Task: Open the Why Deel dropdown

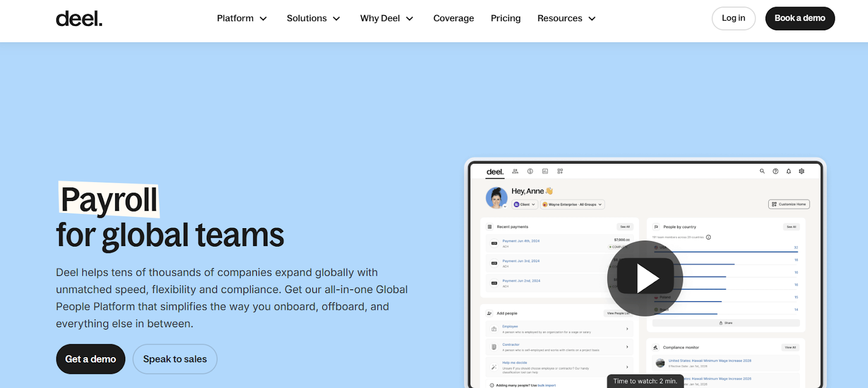Action: 386,18
